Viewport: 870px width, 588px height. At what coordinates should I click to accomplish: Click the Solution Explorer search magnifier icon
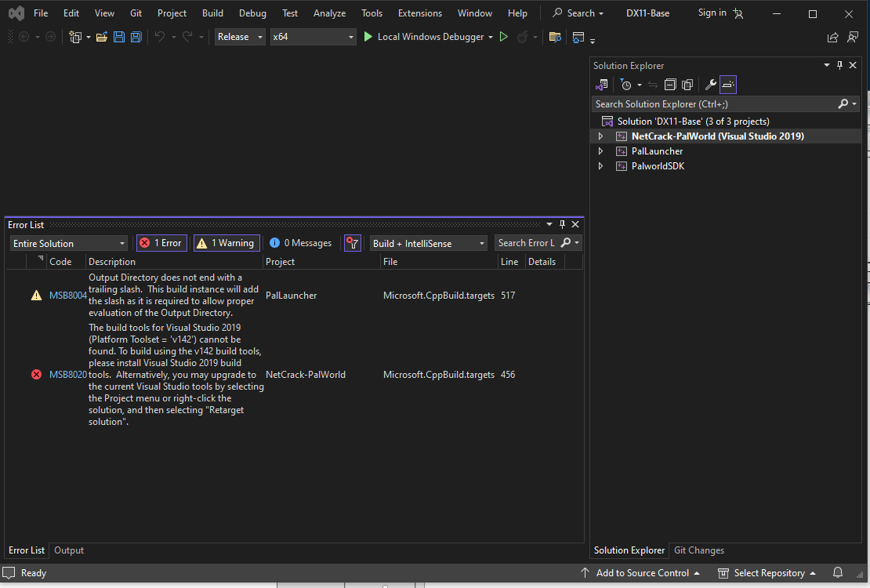click(x=843, y=103)
